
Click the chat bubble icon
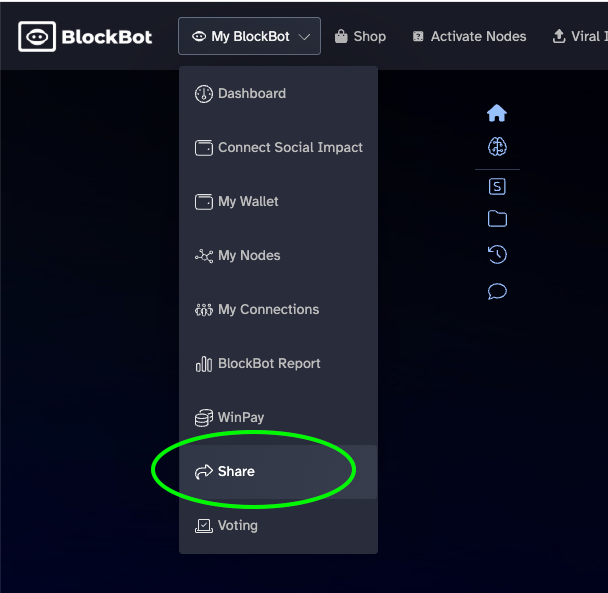click(497, 291)
